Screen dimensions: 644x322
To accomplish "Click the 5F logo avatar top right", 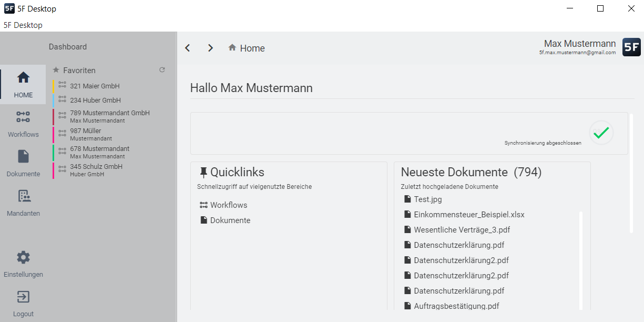I will pyautogui.click(x=631, y=47).
